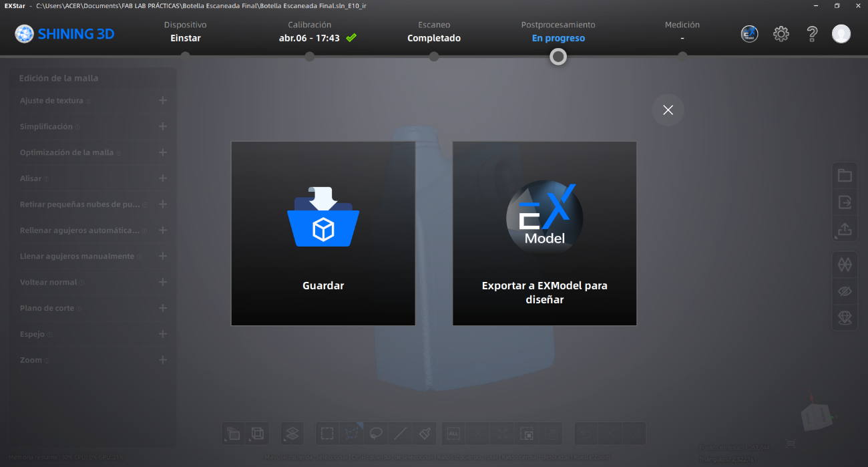The height and width of the screenshot is (467, 868).
Task: Click the fit-to-screen icon near view cube
Action: [x=792, y=443]
